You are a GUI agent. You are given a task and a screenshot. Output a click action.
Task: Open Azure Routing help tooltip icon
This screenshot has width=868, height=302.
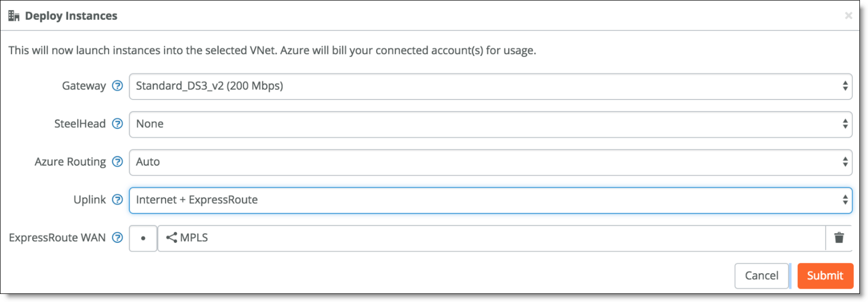tap(117, 162)
